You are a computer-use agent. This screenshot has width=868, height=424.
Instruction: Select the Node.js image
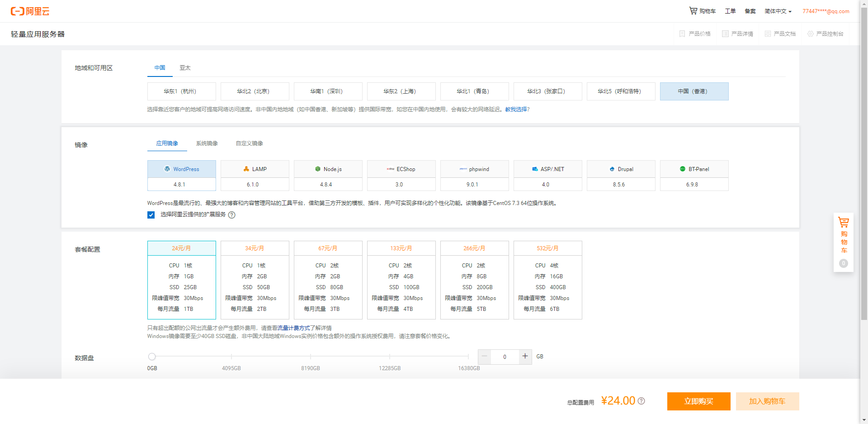coord(328,169)
